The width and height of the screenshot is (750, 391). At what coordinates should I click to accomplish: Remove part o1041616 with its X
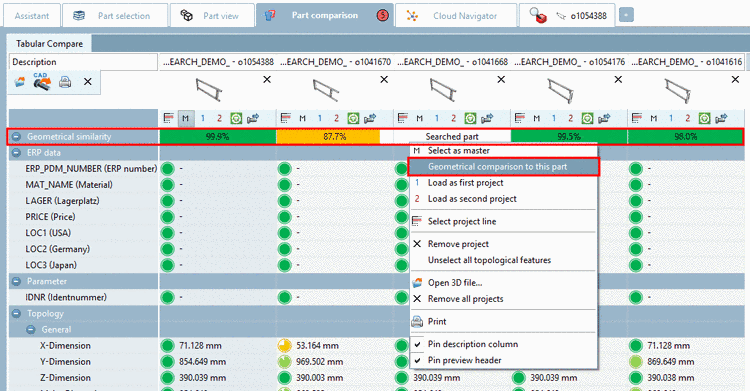point(736,79)
